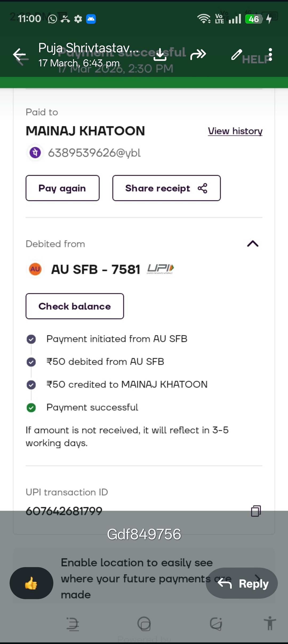Tap the back arrow in header
The image size is (288, 644).
pos(19,55)
